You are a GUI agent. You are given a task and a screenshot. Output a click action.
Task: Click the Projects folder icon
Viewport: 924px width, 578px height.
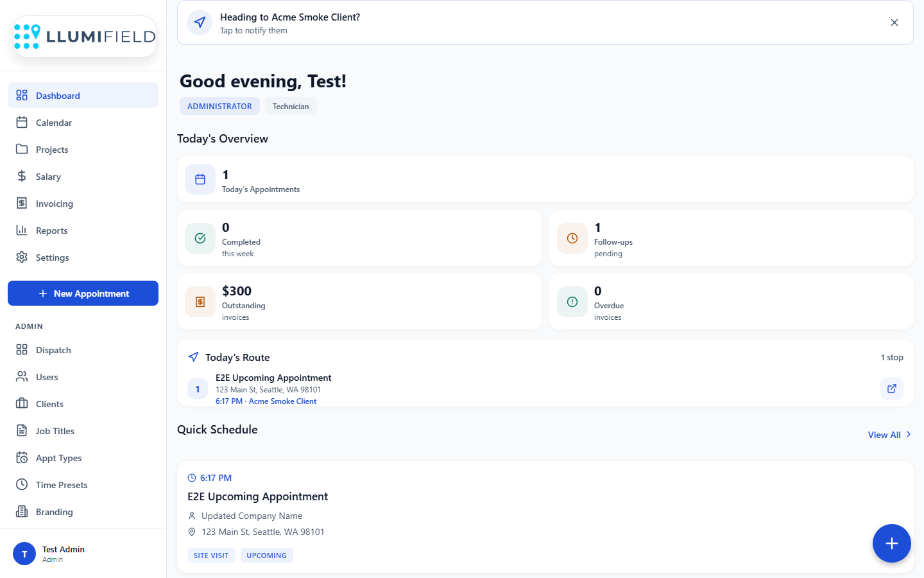click(x=22, y=149)
